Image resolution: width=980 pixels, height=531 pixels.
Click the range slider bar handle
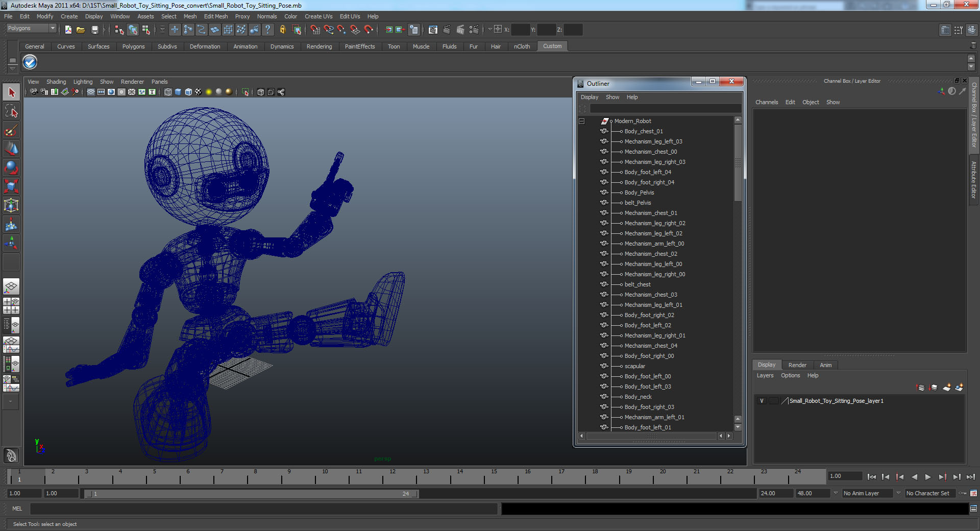point(251,494)
